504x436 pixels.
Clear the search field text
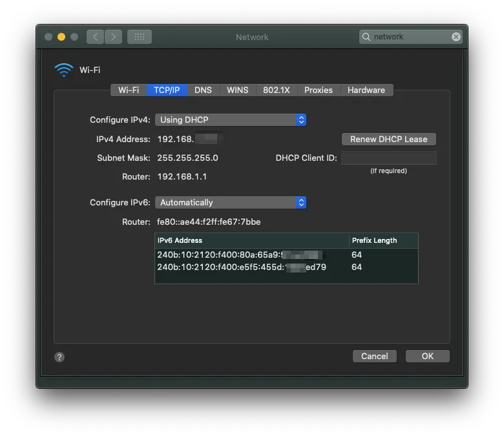point(456,37)
